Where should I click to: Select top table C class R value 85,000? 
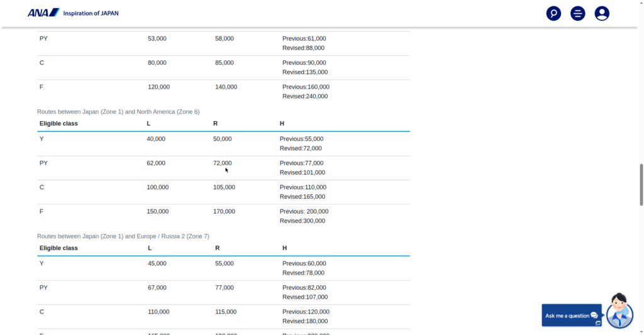coord(225,63)
